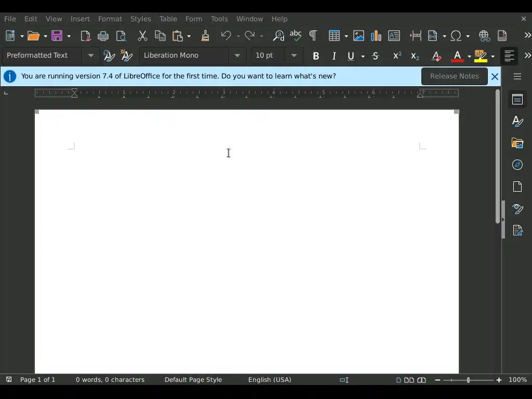This screenshot has width=532, height=399.
Task: Select the Clone Formatting paintbrush
Action: click(x=205, y=36)
